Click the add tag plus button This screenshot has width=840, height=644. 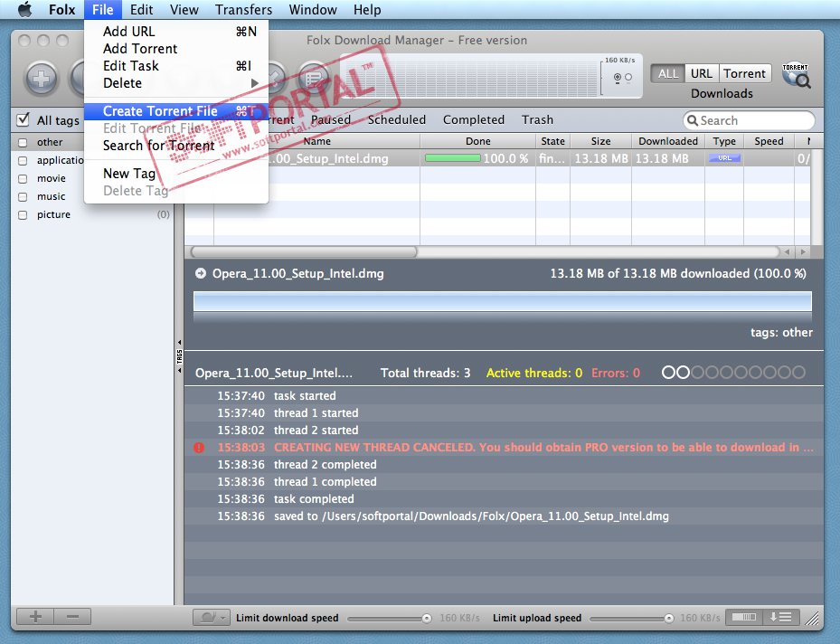[x=35, y=617]
